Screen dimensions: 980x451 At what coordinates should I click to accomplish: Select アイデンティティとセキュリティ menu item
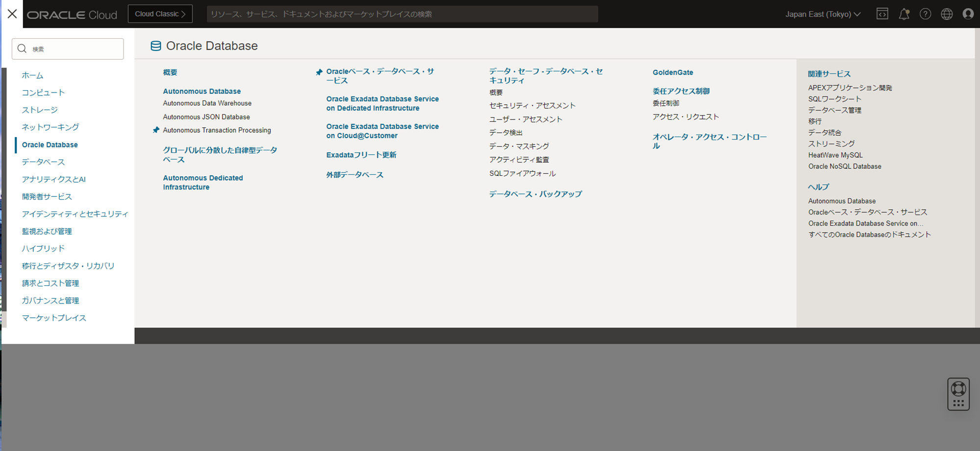[75, 214]
